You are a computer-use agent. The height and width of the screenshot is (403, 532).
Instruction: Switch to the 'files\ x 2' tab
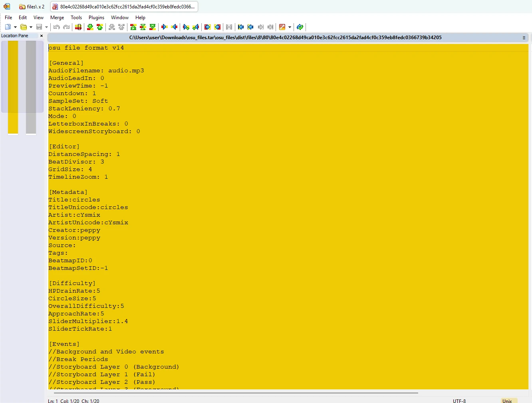pyautogui.click(x=32, y=7)
